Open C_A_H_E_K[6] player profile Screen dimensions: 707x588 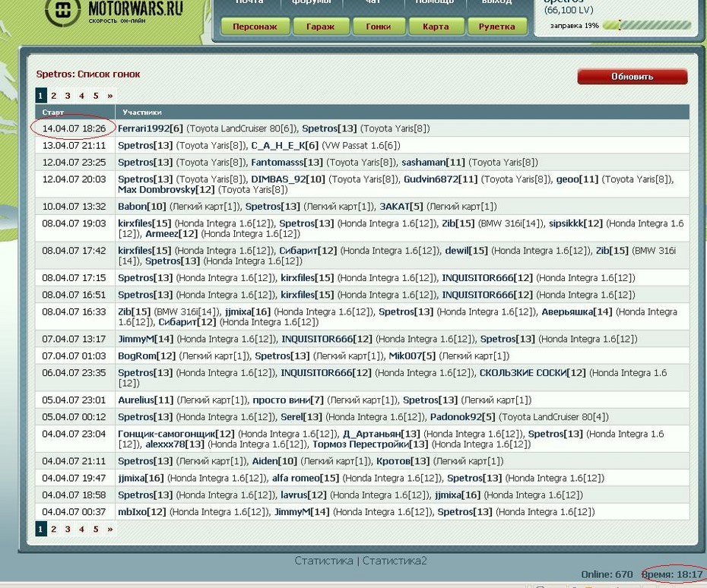coord(285,146)
